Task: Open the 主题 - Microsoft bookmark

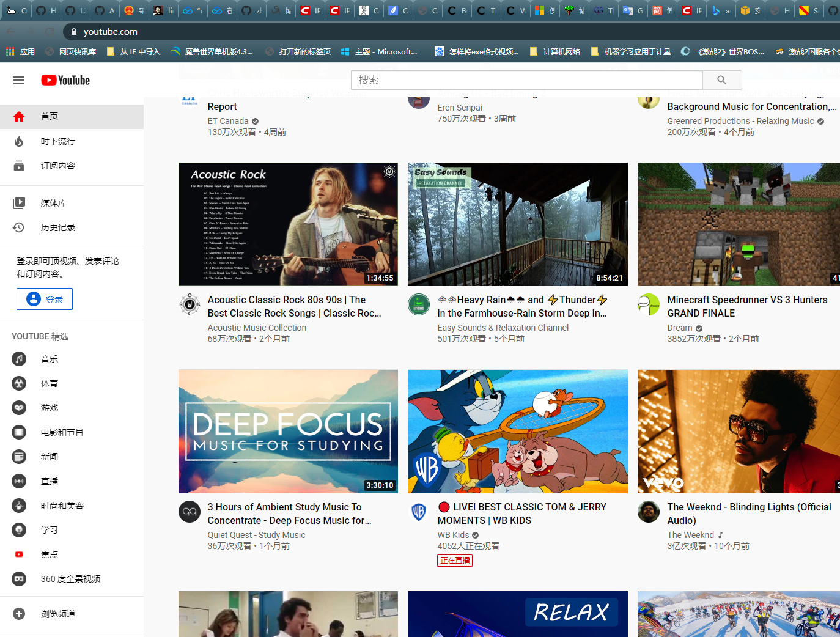Action: pyautogui.click(x=379, y=52)
